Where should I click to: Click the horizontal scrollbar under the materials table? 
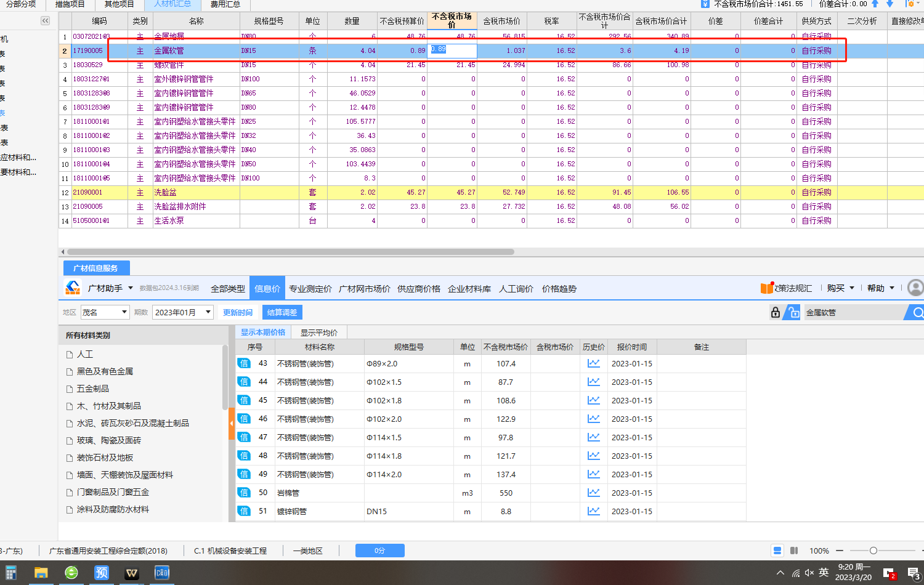[x=291, y=252]
